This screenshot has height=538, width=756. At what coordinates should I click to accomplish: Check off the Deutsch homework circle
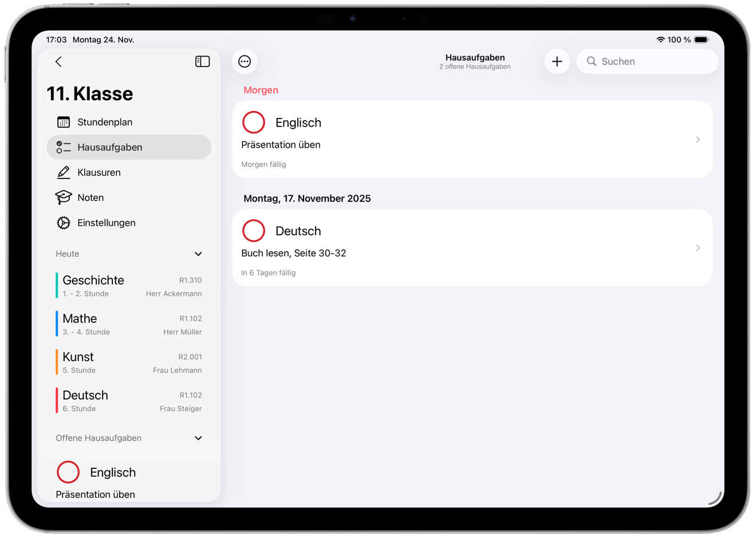tap(254, 231)
